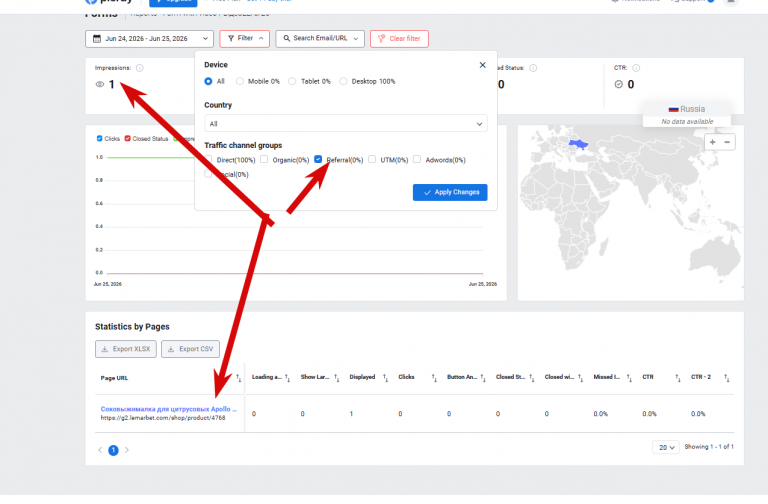Check the Adwords(0%) traffic channel
Screen dimensions: 768x504
point(417,159)
